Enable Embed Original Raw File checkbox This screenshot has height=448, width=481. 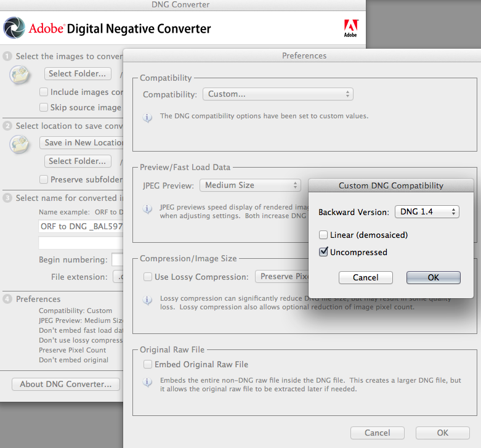pos(148,364)
